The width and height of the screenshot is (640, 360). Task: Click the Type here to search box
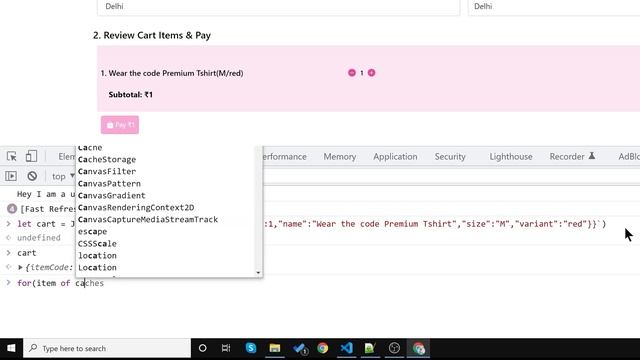tap(107, 348)
